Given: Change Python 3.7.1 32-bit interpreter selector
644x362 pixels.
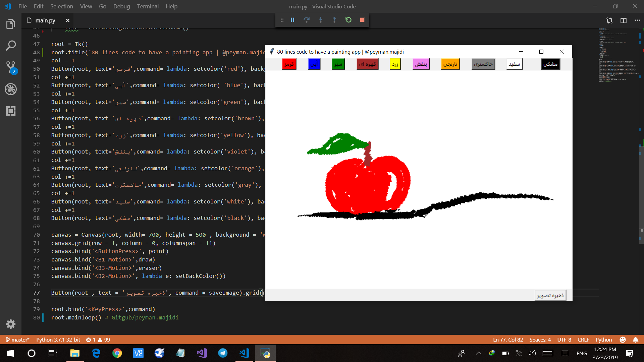Looking at the screenshot, I should tap(58, 340).
